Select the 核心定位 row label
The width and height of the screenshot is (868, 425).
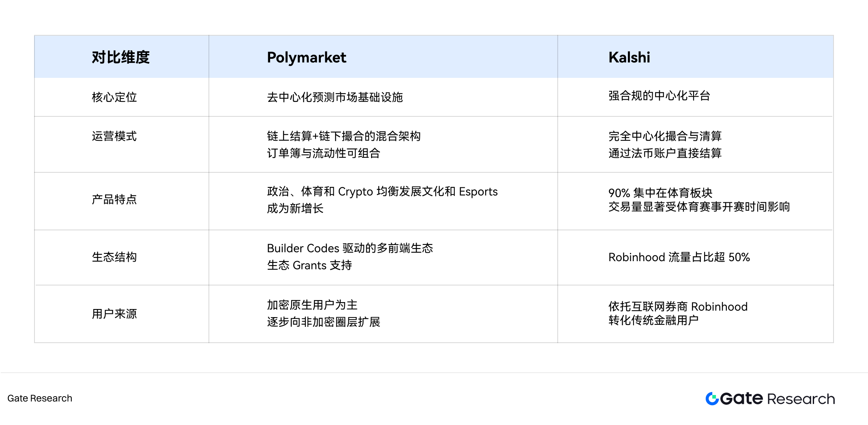(x=114, y=97)
